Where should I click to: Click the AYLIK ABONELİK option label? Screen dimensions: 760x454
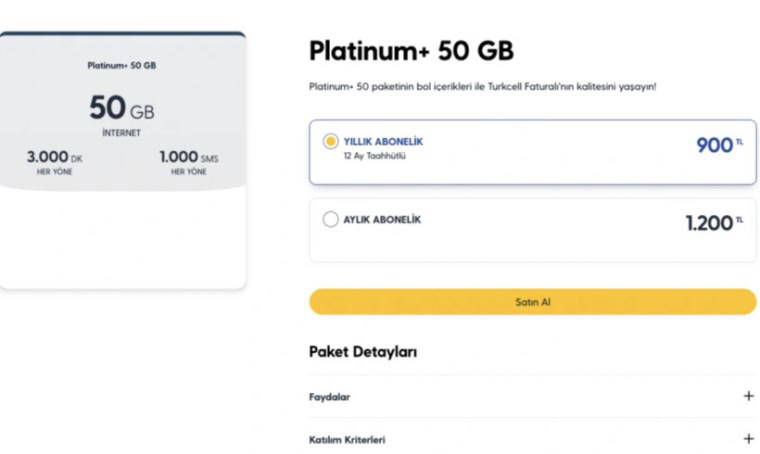point(382,219)
